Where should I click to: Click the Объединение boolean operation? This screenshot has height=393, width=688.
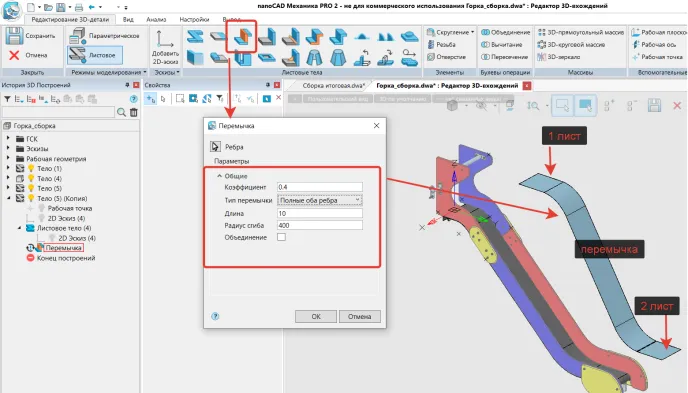tap(505, 32)
